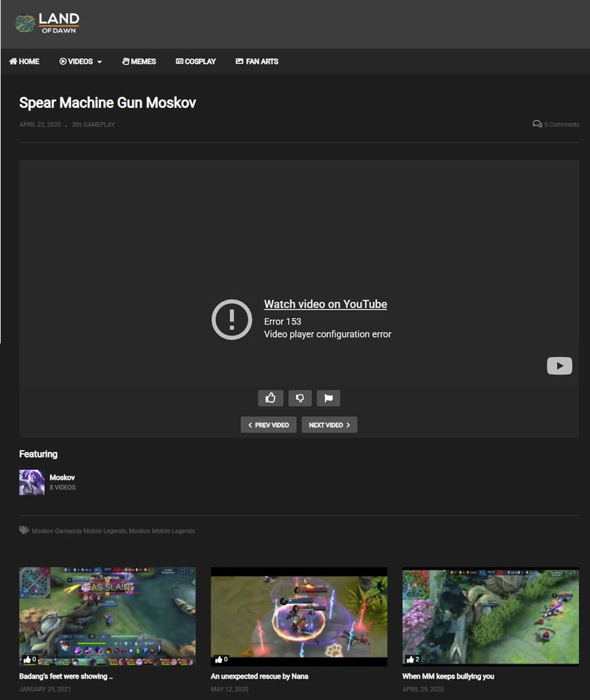Open When MM keeps bullying you title

tap(448, 676)
